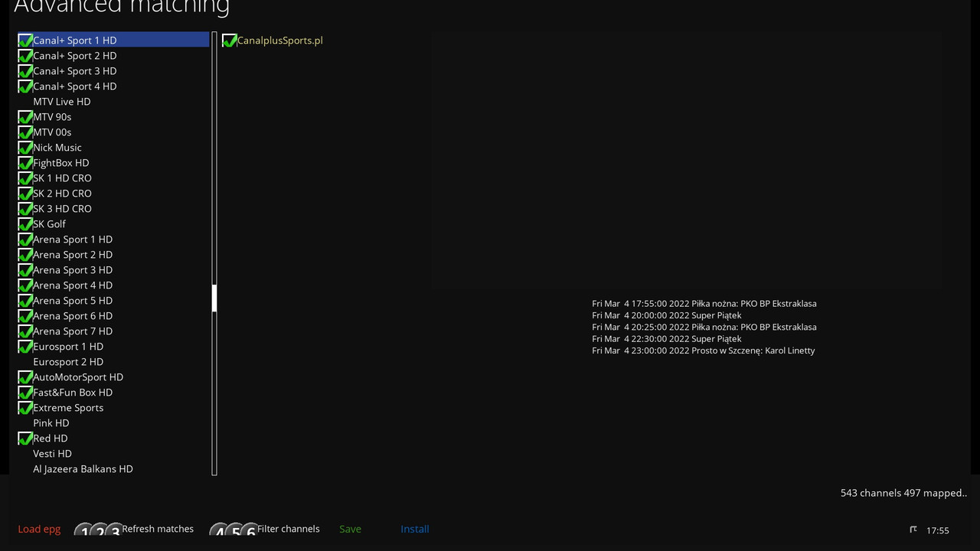
Task: Click the 17:55 PKO BP Ekstraklasa programme entry
Action: point(704,303)
